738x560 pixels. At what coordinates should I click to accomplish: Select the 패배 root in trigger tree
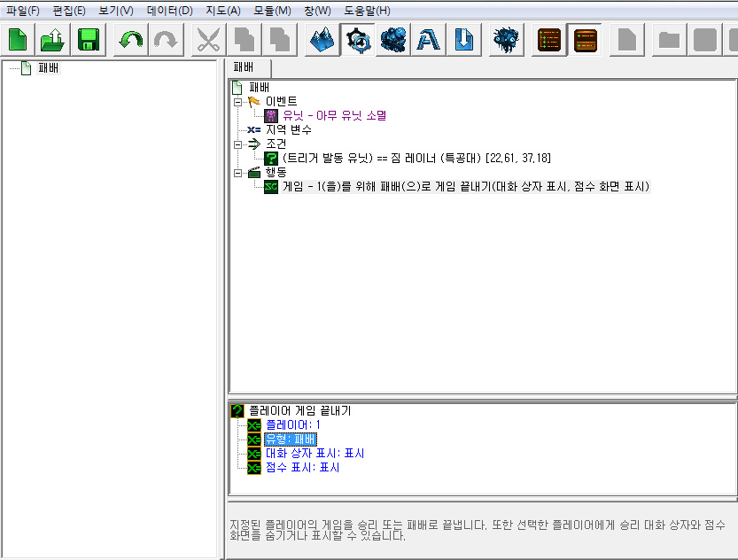tap(259, 87)
